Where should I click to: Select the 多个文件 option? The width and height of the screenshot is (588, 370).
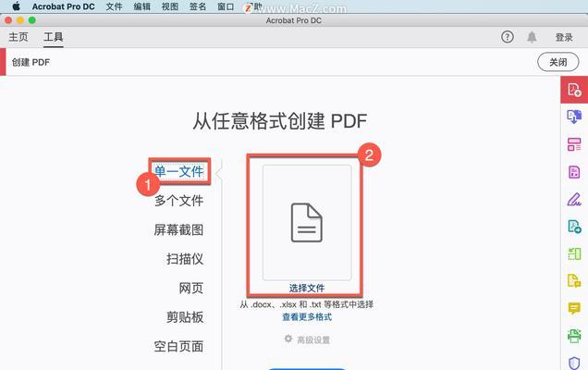[179, 201]
